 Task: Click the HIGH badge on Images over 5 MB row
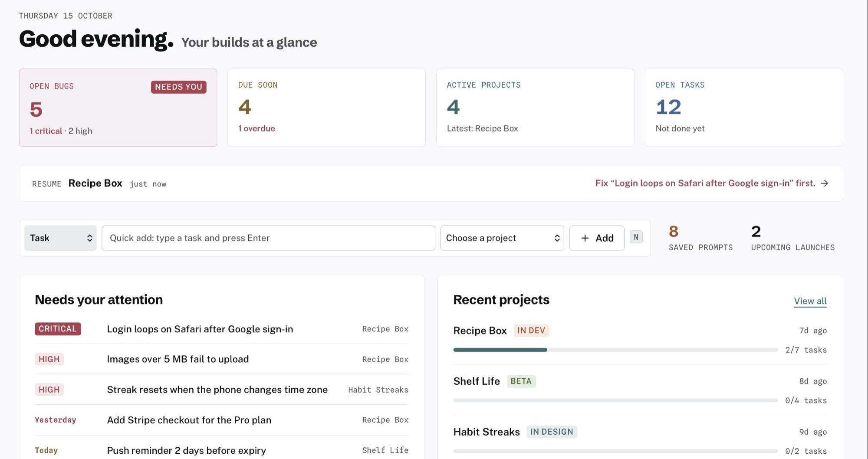pyautogui.click(x=49, y=359)
